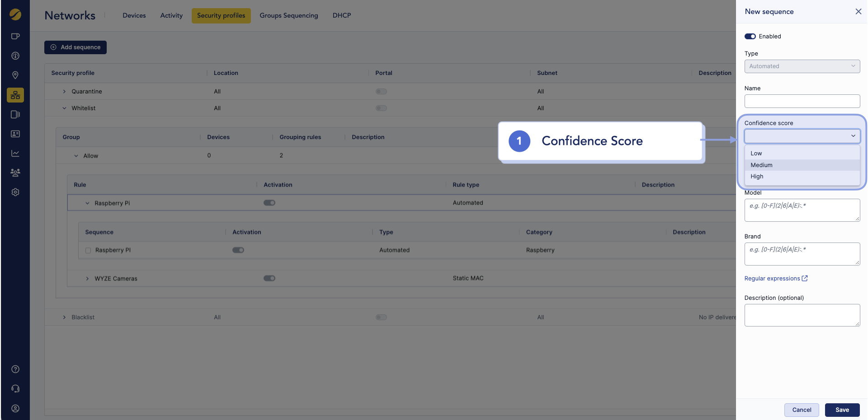Select Medium confidence score option
The image size is (868, 420).
[762, 165]
